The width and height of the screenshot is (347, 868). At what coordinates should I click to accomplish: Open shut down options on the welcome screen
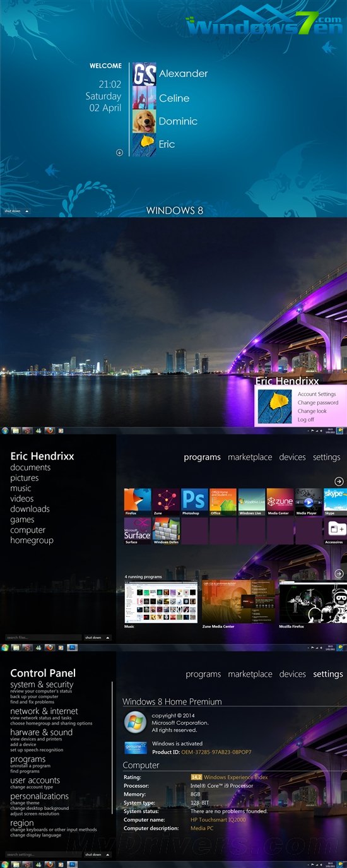pyautogui.click(x=16, y=211)
